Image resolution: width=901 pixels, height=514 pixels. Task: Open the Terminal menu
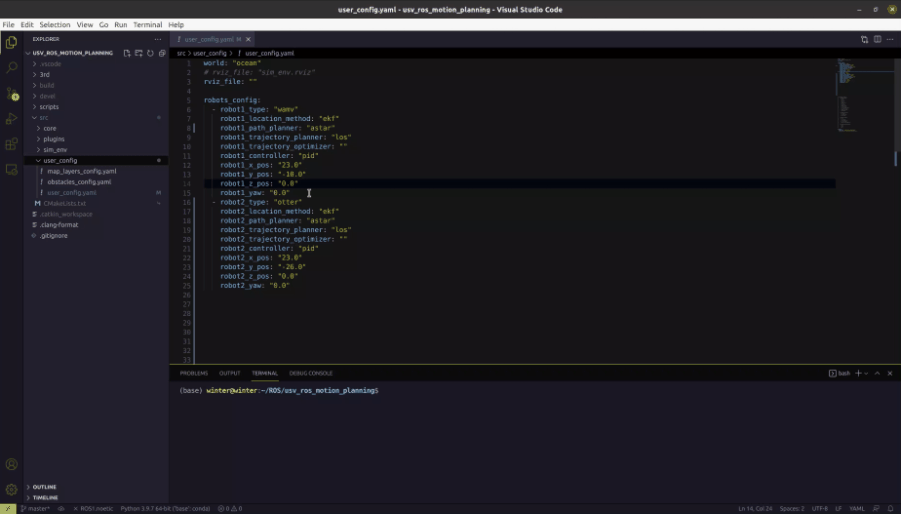pos(148,25)
